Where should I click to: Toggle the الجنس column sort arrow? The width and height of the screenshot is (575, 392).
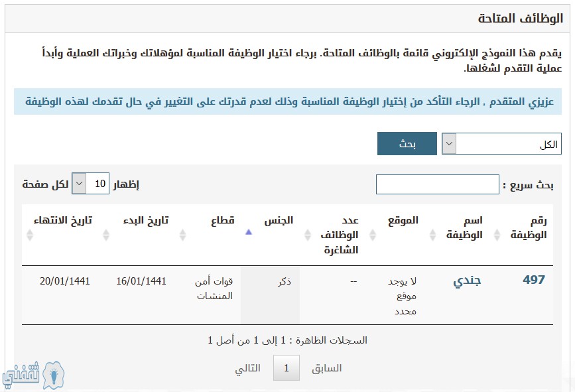click(249, 232)
